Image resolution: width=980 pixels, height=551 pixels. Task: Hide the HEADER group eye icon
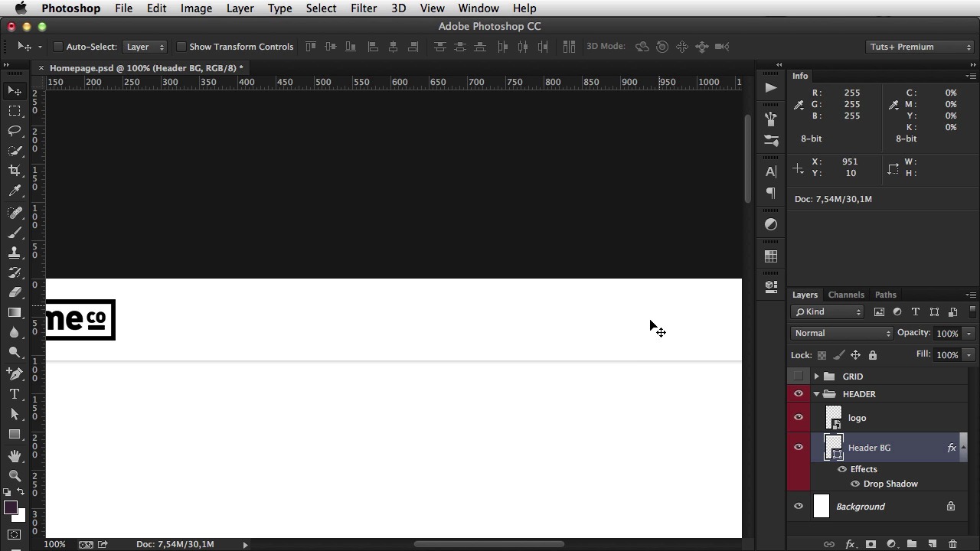(799, 394)
